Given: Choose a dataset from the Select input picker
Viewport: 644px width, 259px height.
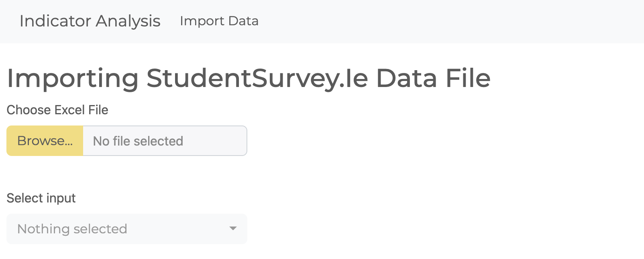Looking at the screenshot, I should tap(126, 229).
